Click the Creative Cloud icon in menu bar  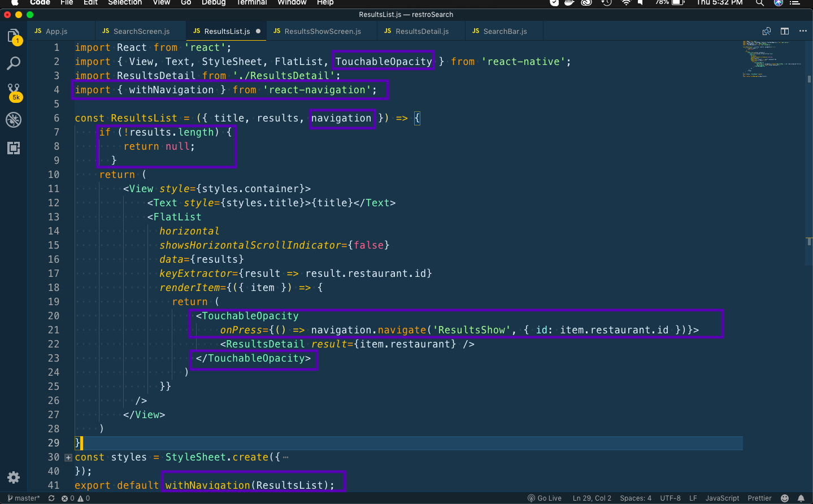586,3
